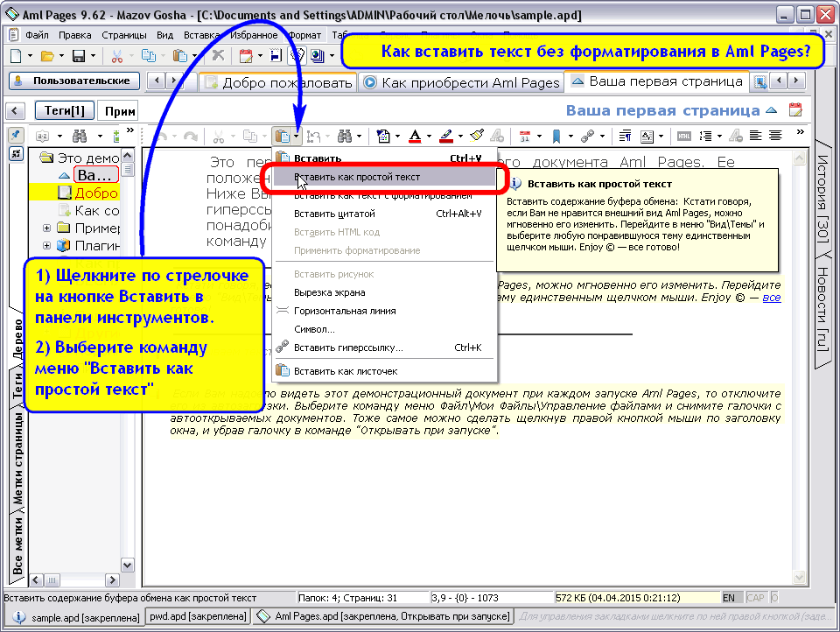This screenshot has width=840, height=632.
Task: Open the pwd.apd bookmark in the bottom bar
Action: (x=199, y=617)
